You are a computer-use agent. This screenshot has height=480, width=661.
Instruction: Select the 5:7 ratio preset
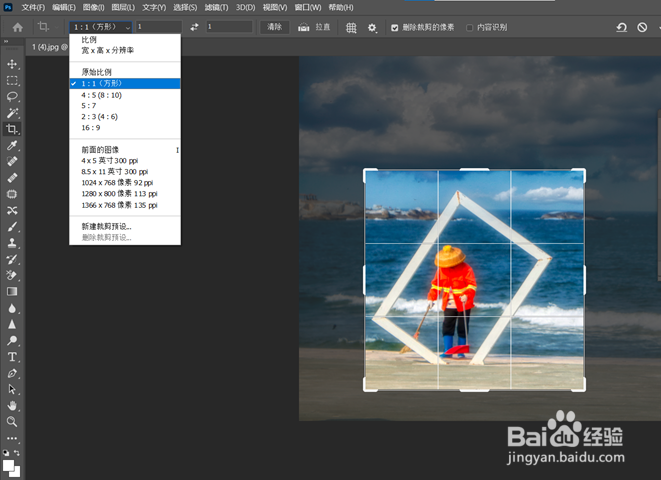click(x=125, y=106)
